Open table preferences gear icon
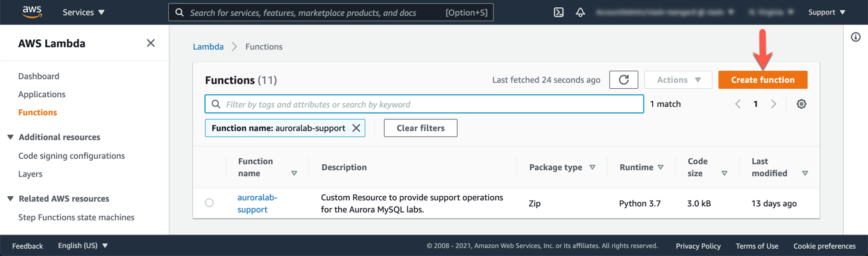 [801, 104]
